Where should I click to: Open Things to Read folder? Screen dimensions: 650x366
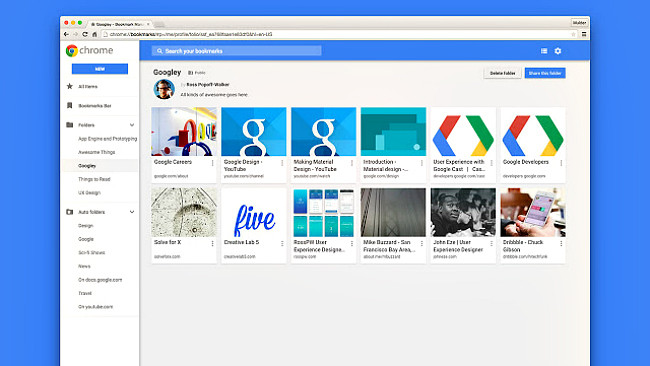click(94, 179)
